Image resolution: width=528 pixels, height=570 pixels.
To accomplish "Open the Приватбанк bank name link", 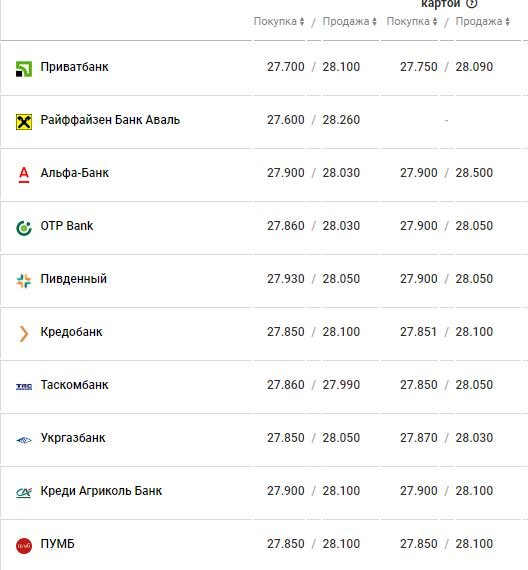I will tap(75, 67).
